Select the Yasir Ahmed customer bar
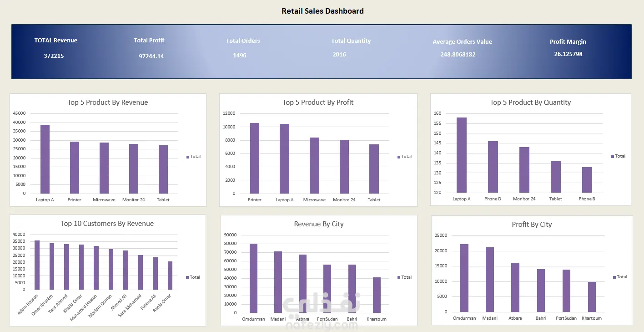 click(66, 267)
